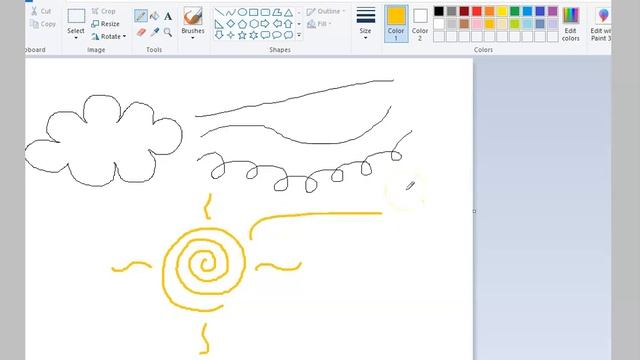Click the rectangular Select tool box
The image size is (640, 360).
(x=76, y=16)
